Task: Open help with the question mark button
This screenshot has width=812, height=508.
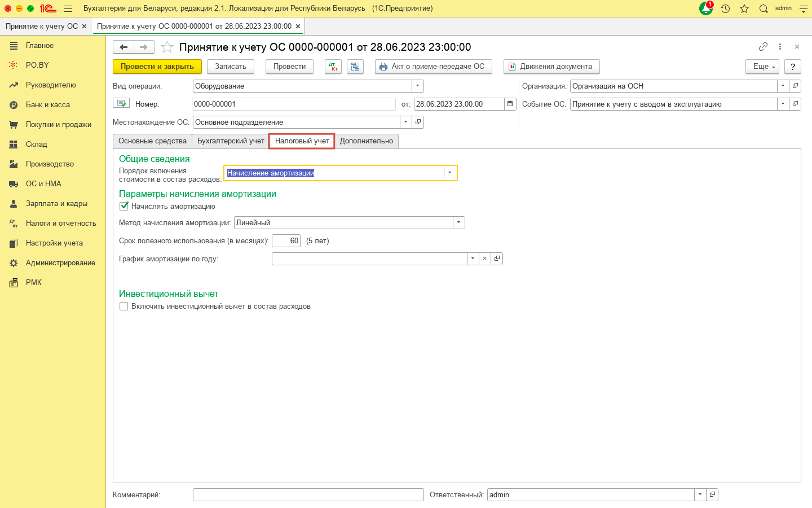Action: pyautogui.click(x=793, y=67)
